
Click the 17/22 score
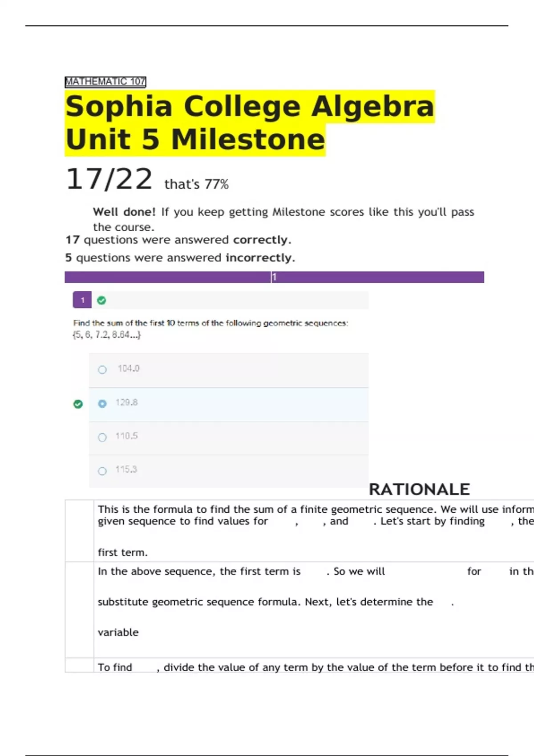[109, 179]
